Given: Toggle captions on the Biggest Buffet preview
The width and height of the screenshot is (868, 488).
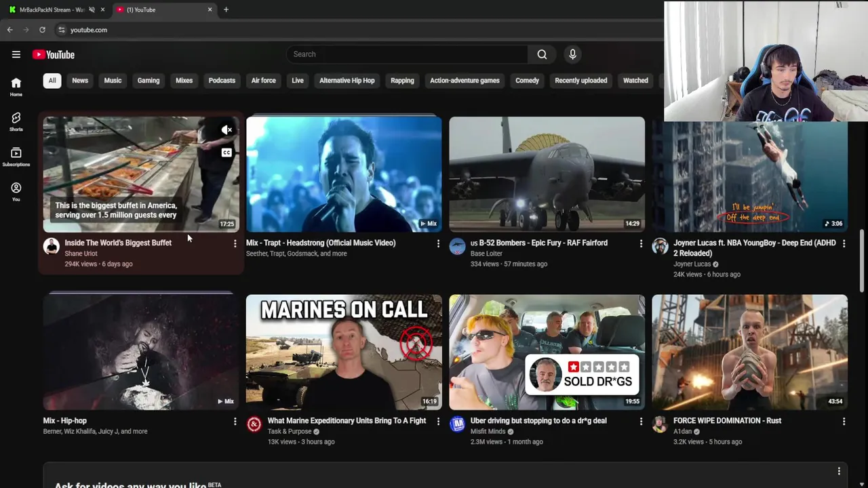Looking at the screenshot, I should [226, 152].
